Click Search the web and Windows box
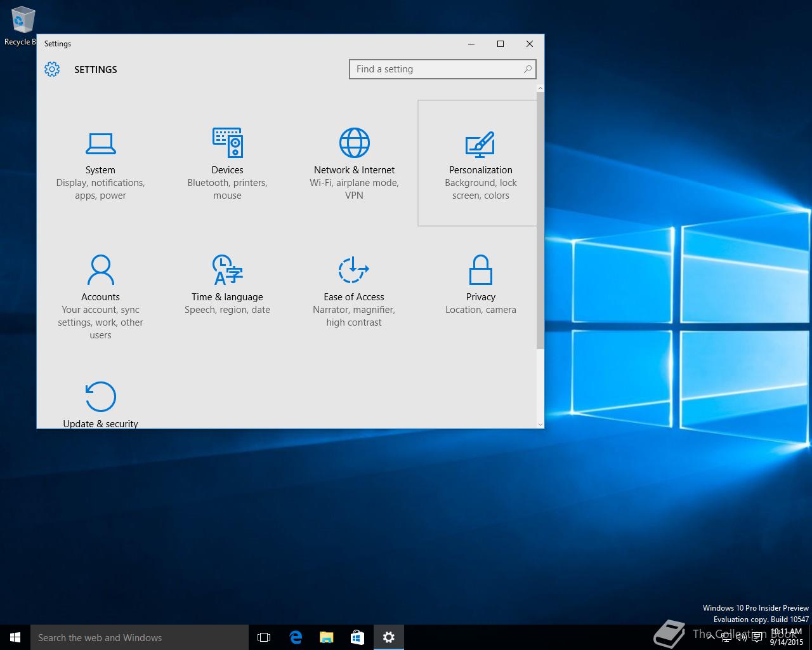The width and height of the screenshot is (812, 650). tap(140, 637)
